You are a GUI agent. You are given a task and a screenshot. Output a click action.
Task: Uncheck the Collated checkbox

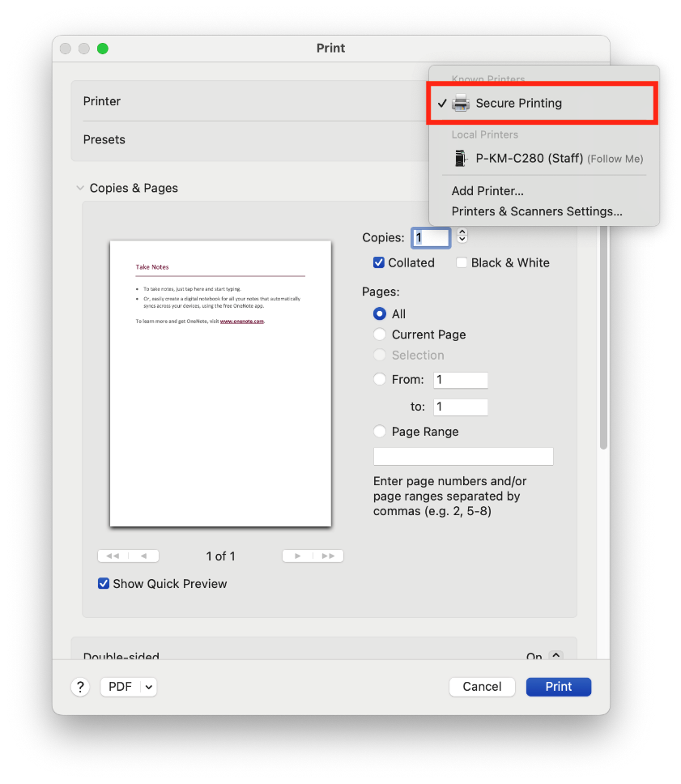pyautogui.click(x=379, y=262)
